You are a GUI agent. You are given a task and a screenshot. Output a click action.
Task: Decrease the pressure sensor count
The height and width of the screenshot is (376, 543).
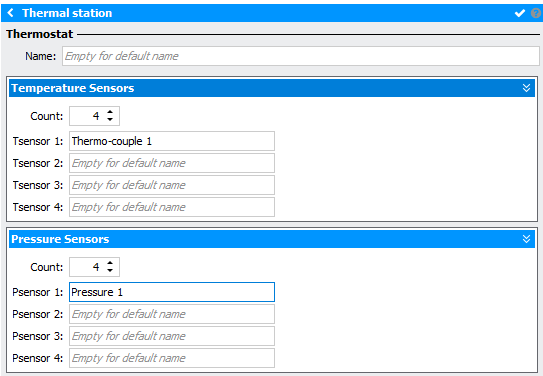[110, 270]
